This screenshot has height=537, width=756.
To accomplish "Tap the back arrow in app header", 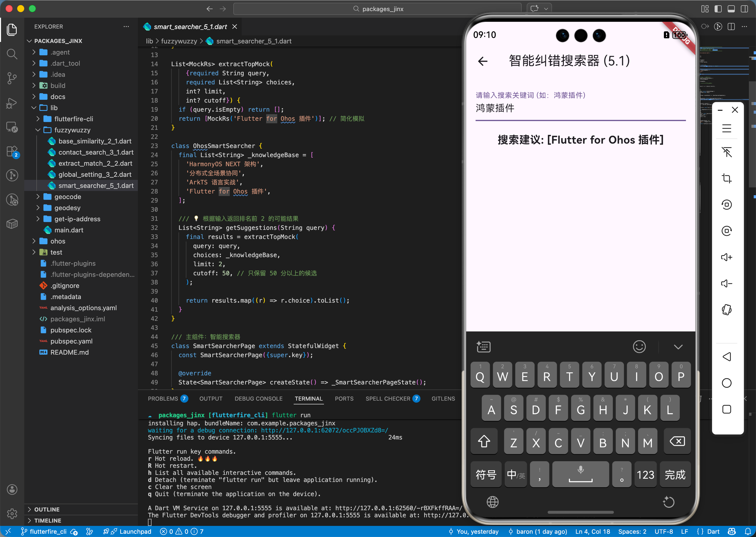I will click(x=483, y=61).
